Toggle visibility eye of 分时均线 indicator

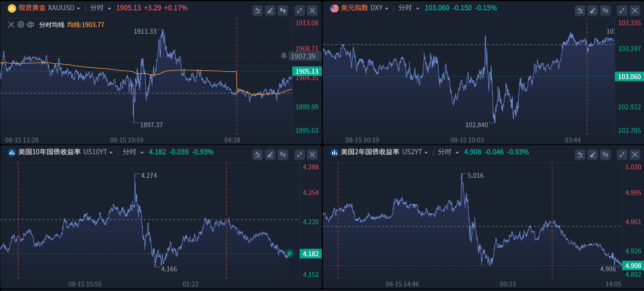[31, 25]
